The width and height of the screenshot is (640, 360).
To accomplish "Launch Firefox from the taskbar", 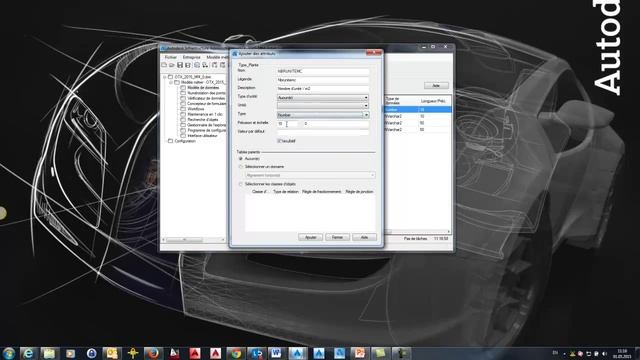I will (x=153, y=353).
